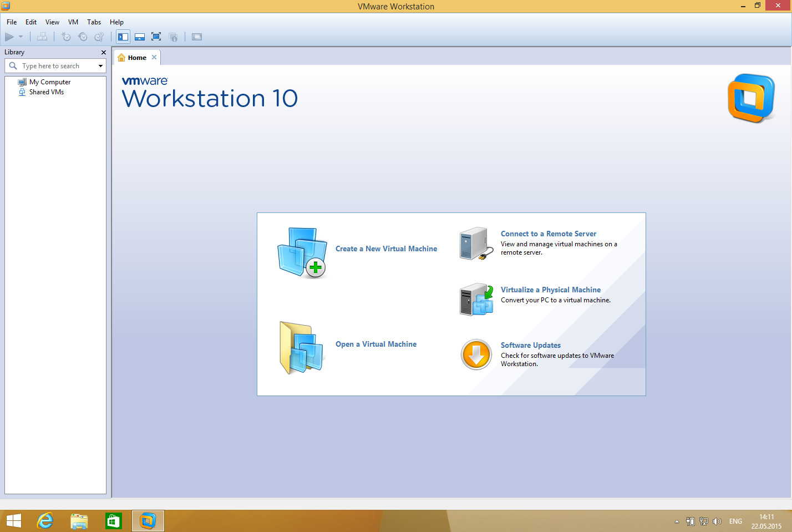Click the Create a New Virtual Machine icon

(x=302, y=252)
